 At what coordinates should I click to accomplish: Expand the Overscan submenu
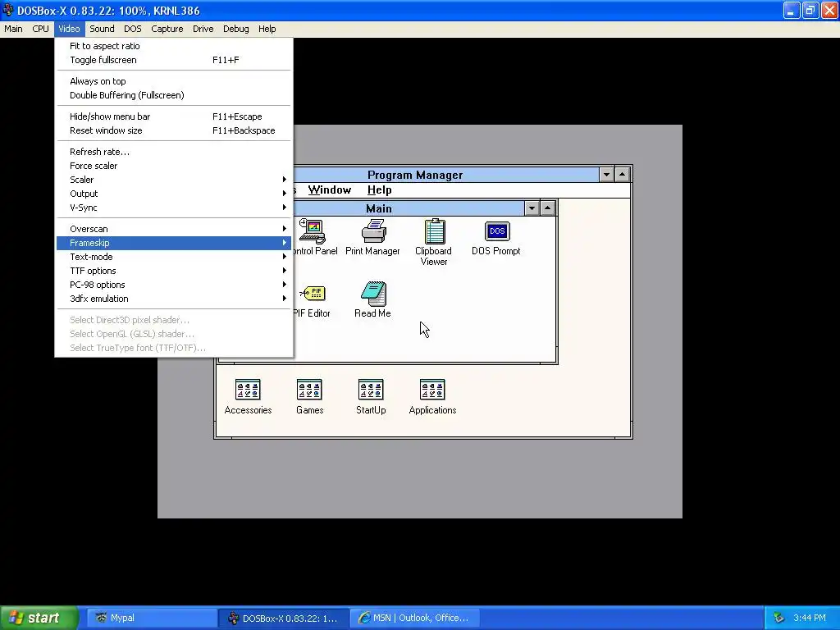pos(174,229)
